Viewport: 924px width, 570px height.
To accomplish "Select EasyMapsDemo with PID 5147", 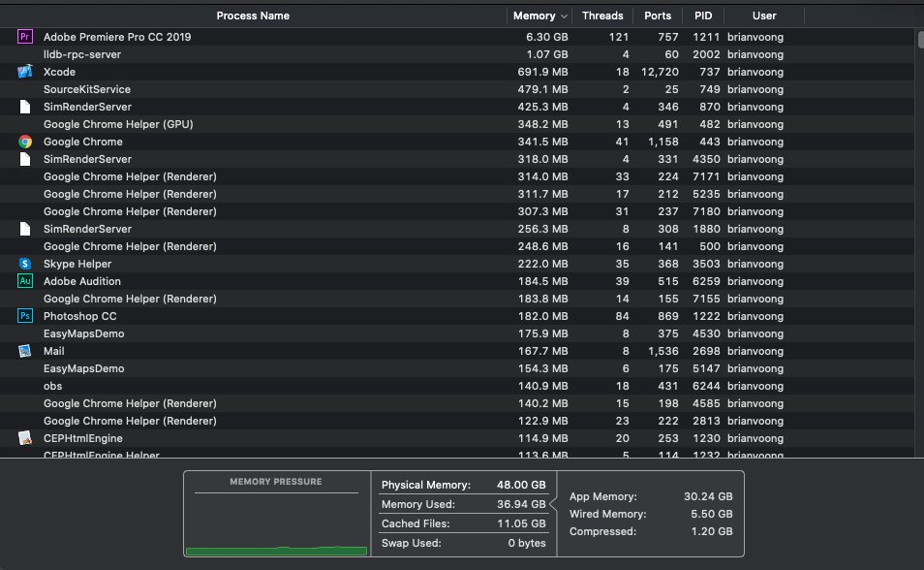I will (457, 368).
